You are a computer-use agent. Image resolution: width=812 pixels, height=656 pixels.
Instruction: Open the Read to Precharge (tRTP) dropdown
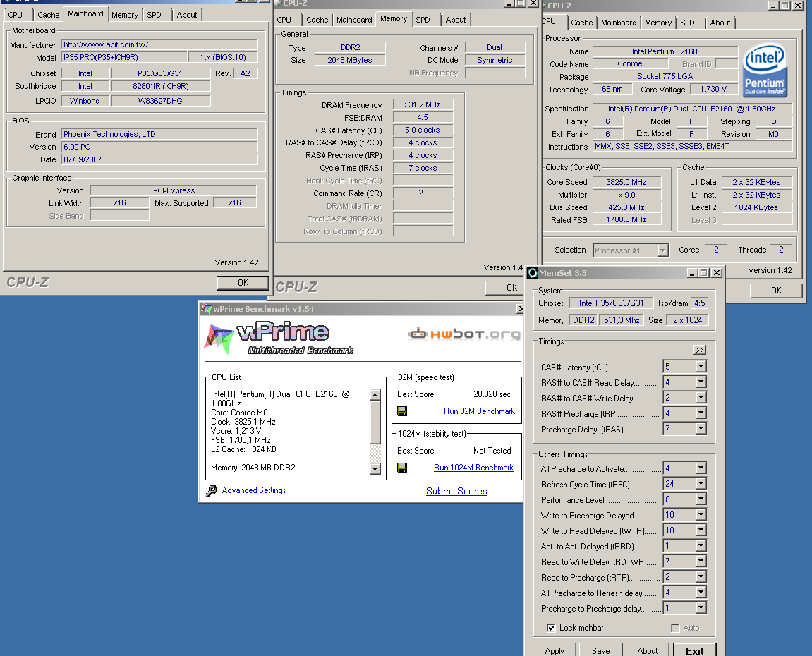coord(701,577)
